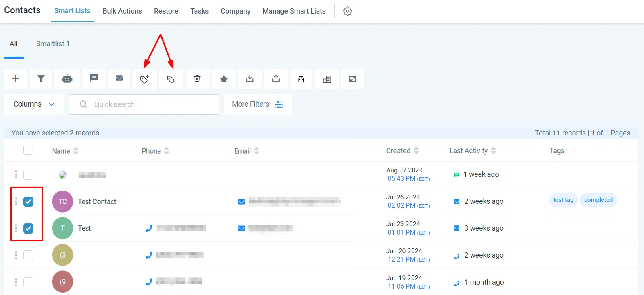644x295 pixels.
Task: Select the Smartlist 1 tab
Action: pos(53,44)
